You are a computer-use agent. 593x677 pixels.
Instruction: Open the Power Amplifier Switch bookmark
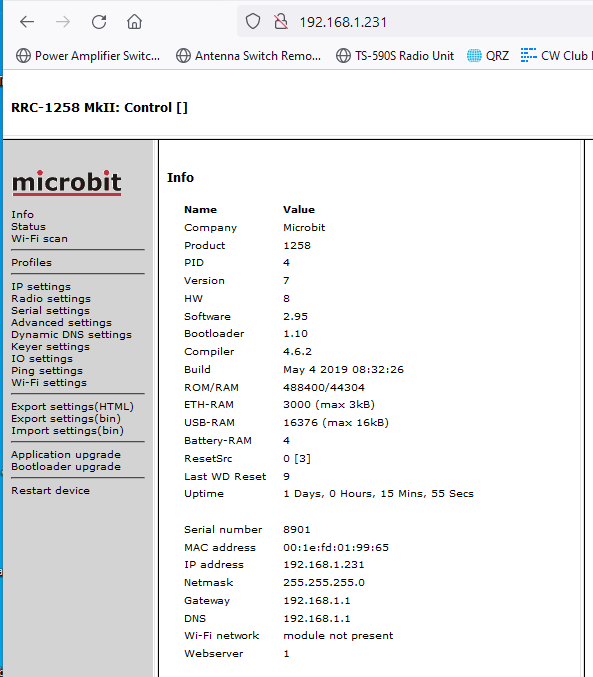[88, 56]
